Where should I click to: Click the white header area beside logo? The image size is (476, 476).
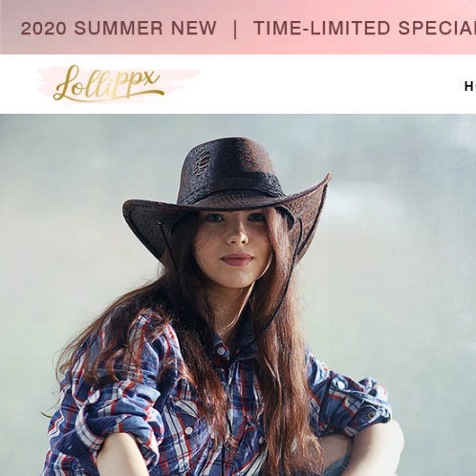coord(318,84)
